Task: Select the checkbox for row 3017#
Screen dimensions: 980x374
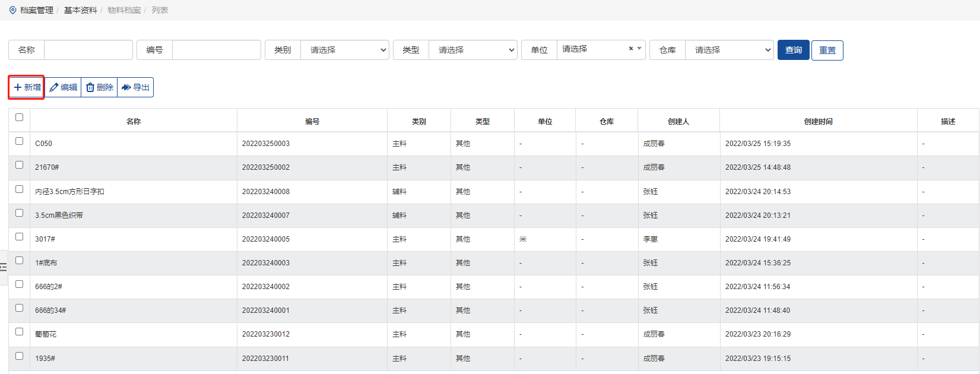Action: 20,237
